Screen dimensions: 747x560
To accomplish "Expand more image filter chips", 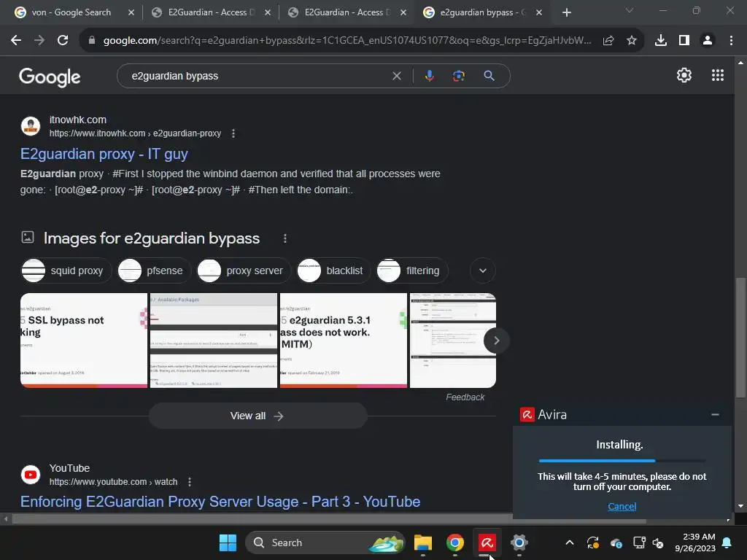I will point(483,271).
